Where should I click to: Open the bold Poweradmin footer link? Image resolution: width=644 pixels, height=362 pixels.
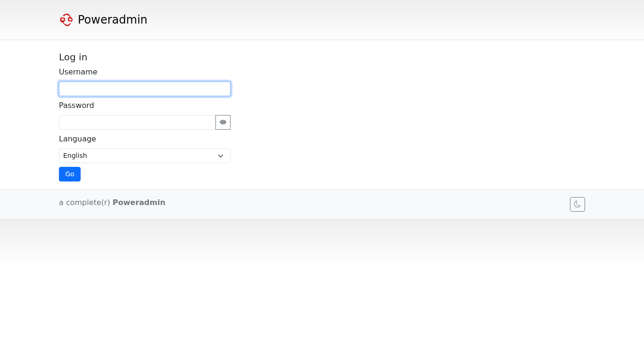pyautogui.click(x=139, y=203)
